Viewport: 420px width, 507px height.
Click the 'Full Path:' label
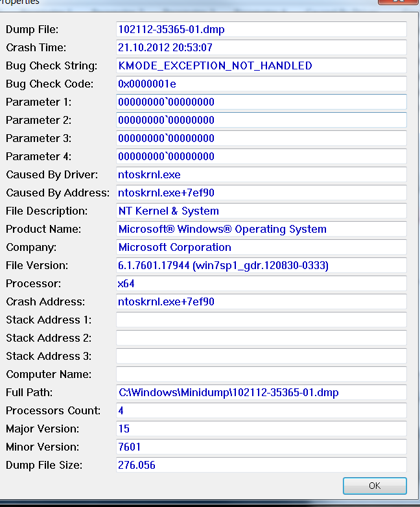coord(29,392)
